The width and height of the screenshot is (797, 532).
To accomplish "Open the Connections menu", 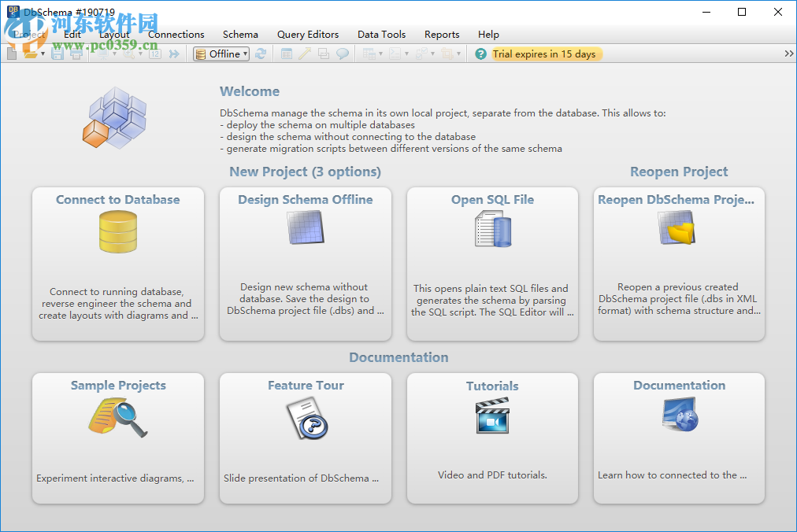I will point(176,34).
